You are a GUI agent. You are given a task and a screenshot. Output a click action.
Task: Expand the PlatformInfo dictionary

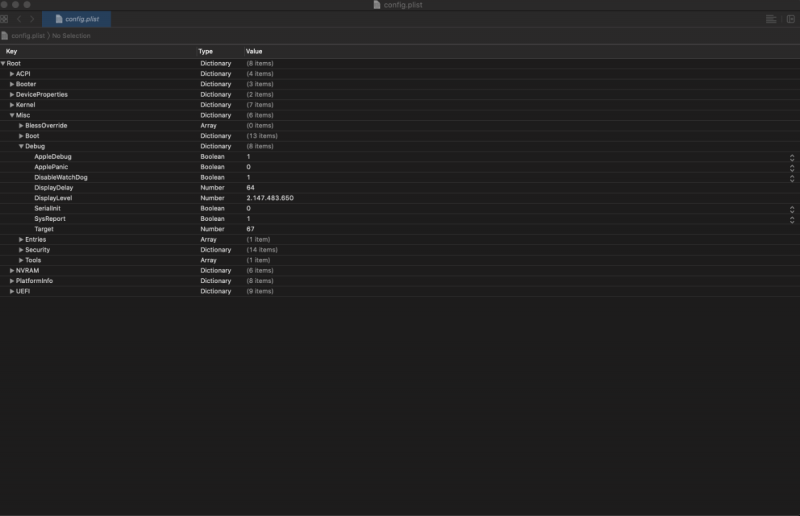[12, 281]
